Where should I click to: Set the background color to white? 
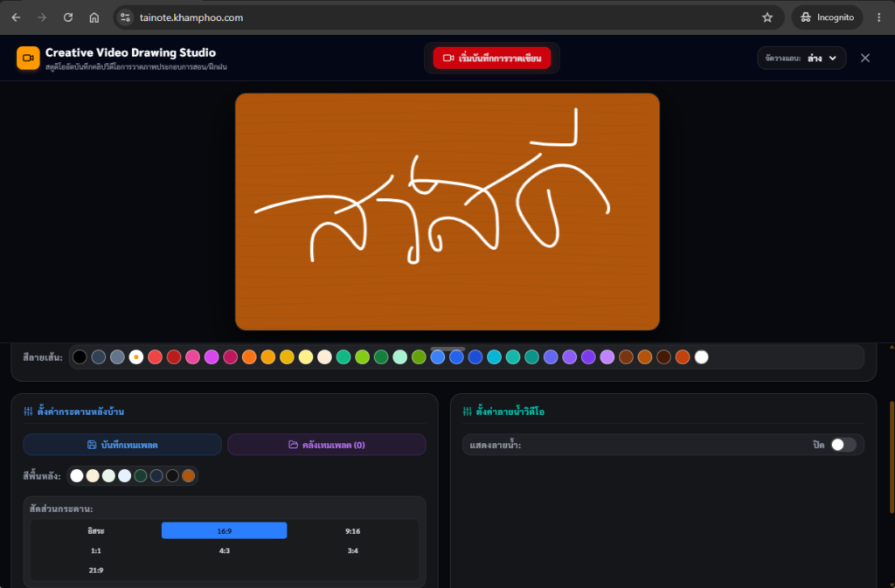[77, 475]
